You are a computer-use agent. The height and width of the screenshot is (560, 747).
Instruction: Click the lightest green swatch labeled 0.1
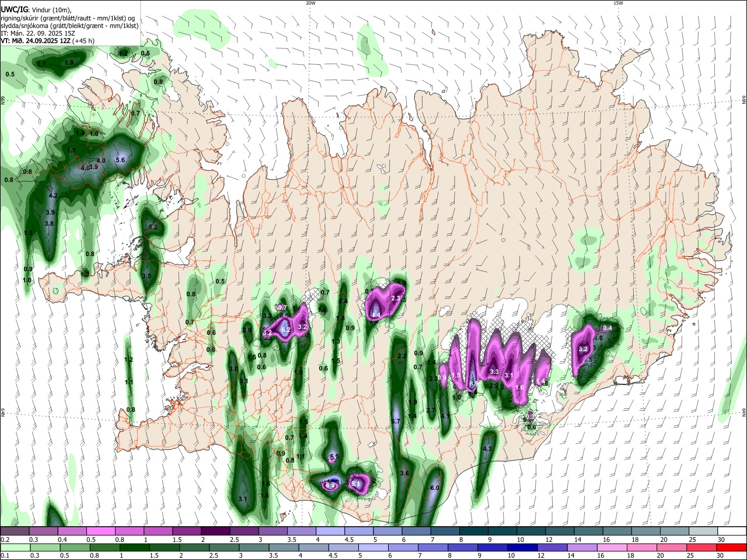point(15,547)
